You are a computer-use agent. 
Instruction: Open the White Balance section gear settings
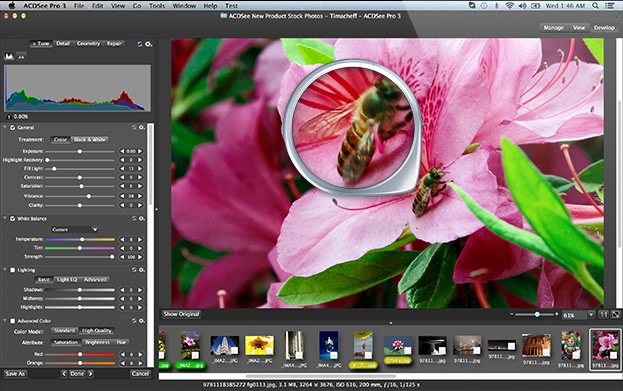142,219
